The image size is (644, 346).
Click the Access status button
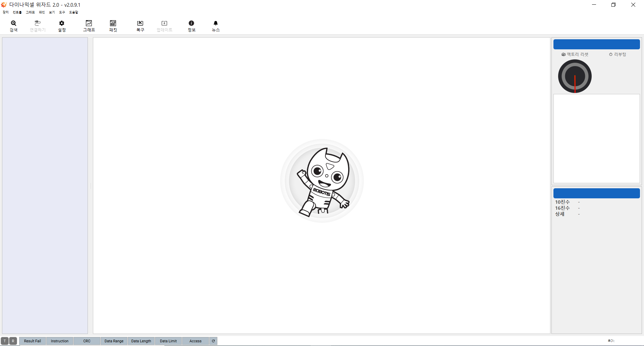point(196,341)
